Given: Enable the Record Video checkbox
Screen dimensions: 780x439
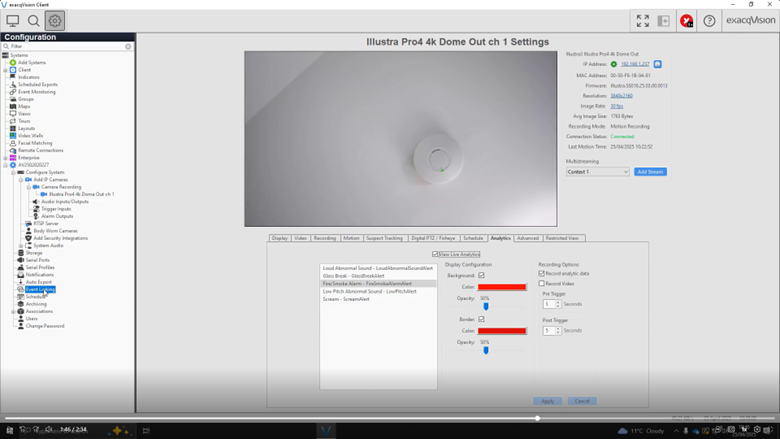Looking at the screenshot, I should pyautogui.click(x=542, y=283).
